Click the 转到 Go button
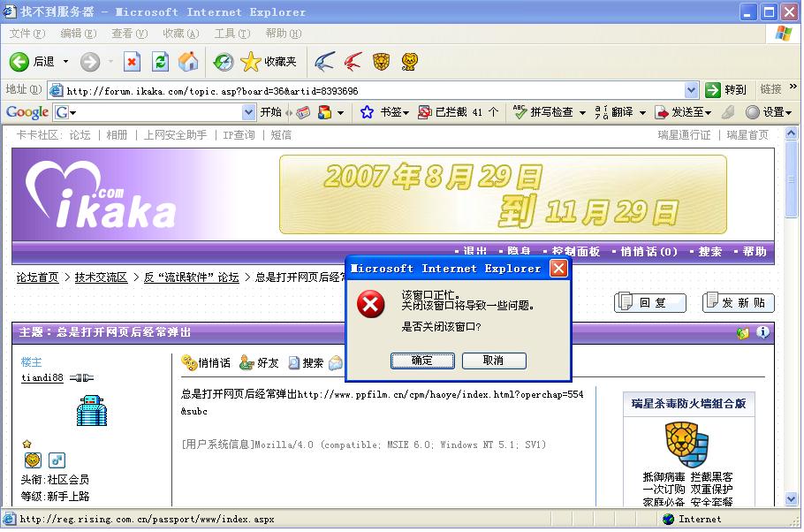Viewport: 804px width, 532px height. 725,90
